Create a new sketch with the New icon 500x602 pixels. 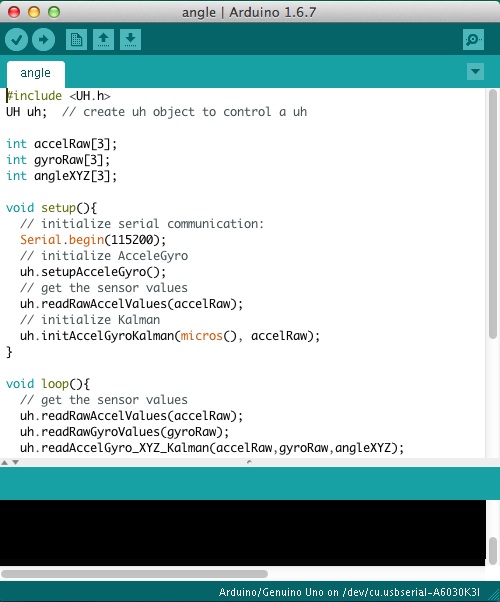click(x=76, y=39)
